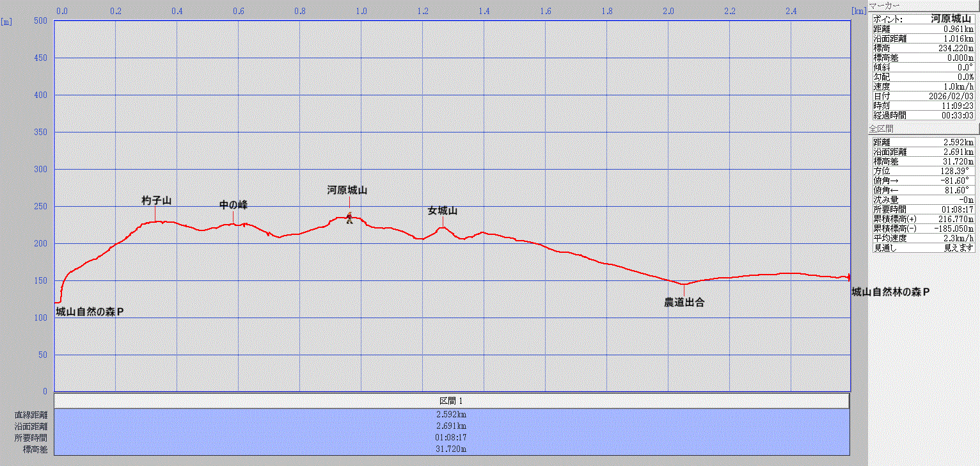
Task: Click the hiker marker icon on the profile
Action: (x=349, y=218)
